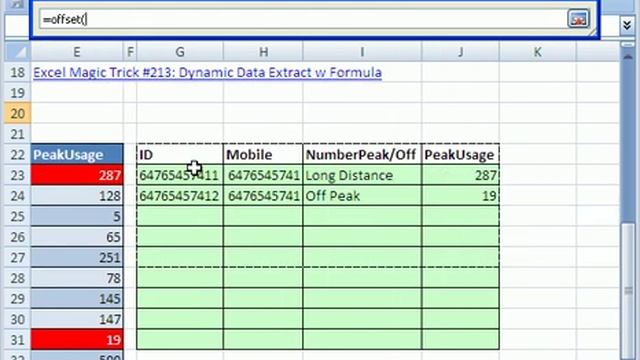
Task: Select column K header
Action: (538, 52)
